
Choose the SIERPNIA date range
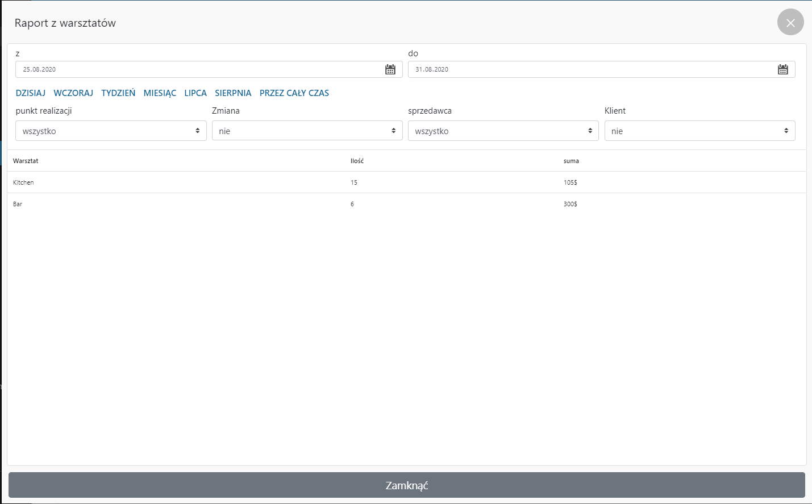point(233,93)
